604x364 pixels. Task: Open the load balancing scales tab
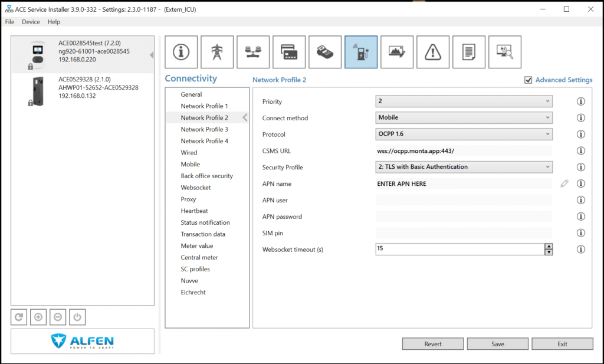click(x=253, y=52)
